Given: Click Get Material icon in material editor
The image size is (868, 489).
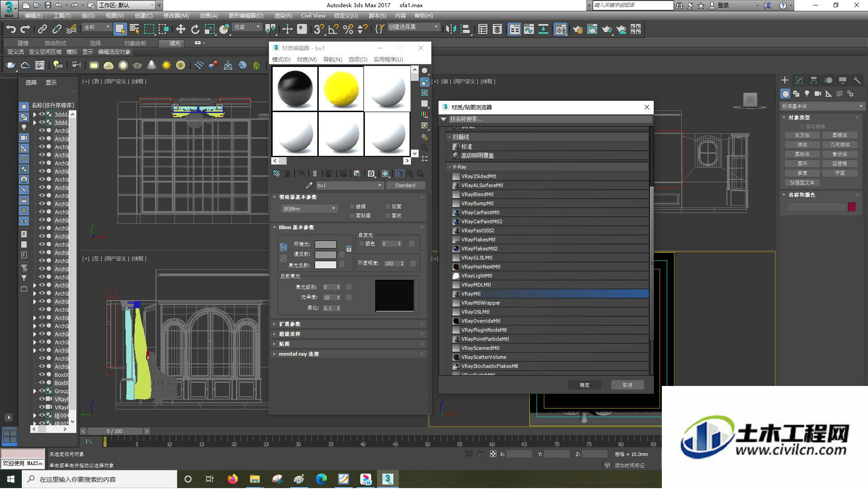Looking at the screenshot, I should (277, 174).
